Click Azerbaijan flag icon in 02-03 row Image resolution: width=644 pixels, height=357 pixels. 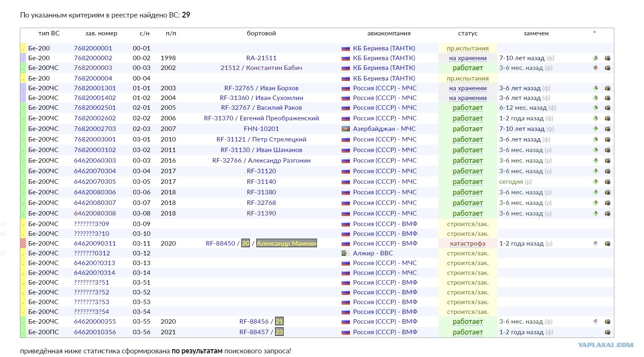point(346,129)
